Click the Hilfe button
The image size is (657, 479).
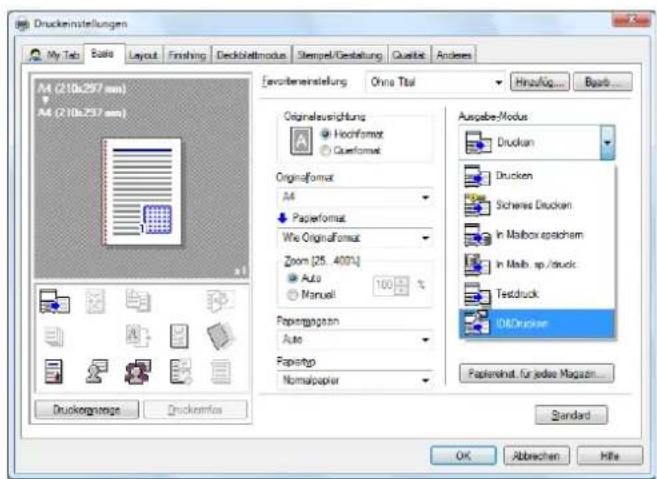(x=610, y=456)
